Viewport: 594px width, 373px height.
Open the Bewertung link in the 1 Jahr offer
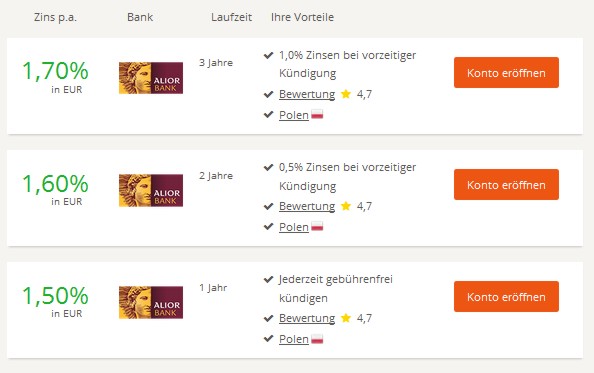pos(307,318)
